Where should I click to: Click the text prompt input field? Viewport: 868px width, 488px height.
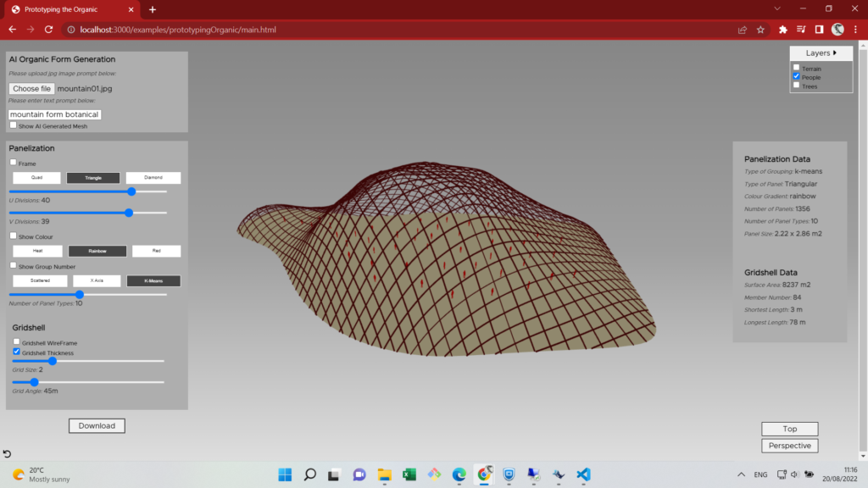55,114
